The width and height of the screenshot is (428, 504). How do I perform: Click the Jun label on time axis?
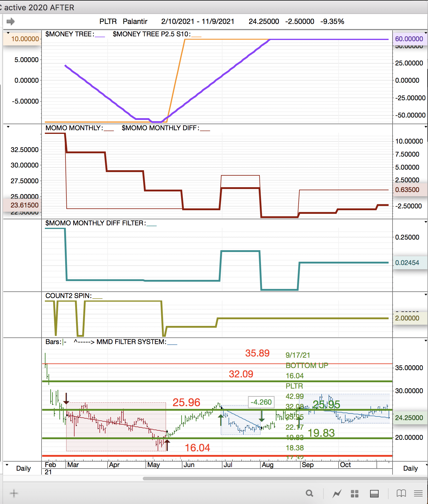pyautogui.click(x=189, y=465)
